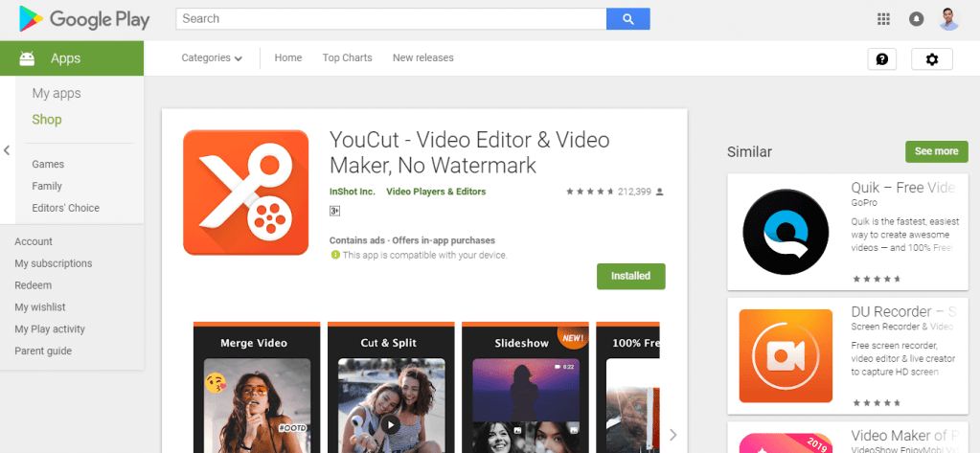Viewport: 980px width, 453px height.
Task: Open the Google apps grid icon
Action: point(883,19)
